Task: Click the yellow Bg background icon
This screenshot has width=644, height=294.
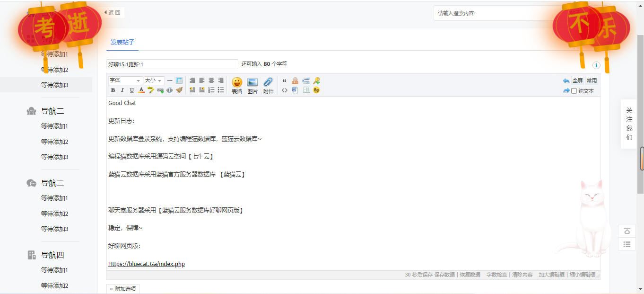Action: tap(316, 90)
